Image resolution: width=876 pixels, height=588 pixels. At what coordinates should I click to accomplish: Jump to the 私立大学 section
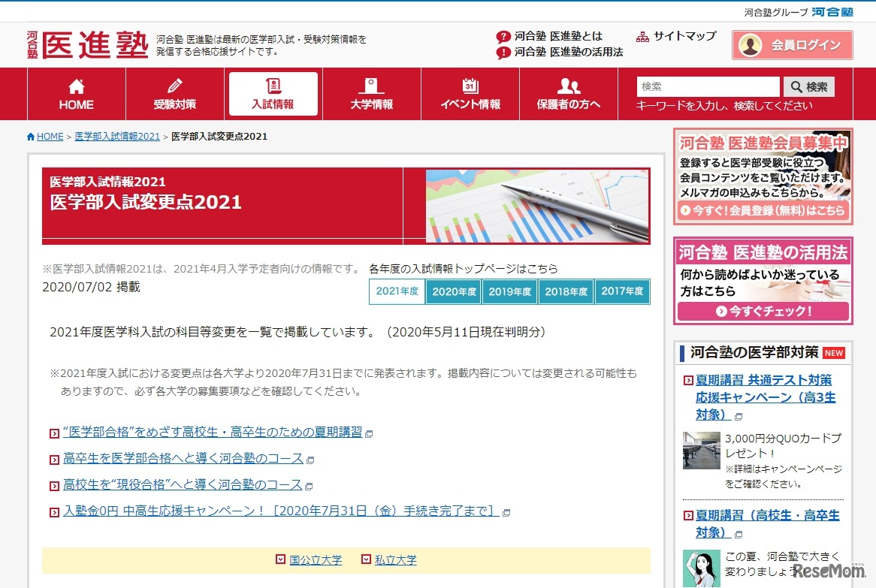click(x=395, y=560)
